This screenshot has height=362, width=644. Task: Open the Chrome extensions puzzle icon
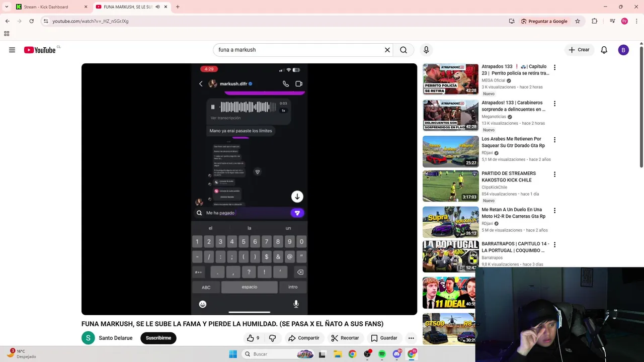[x=595, y=21]
